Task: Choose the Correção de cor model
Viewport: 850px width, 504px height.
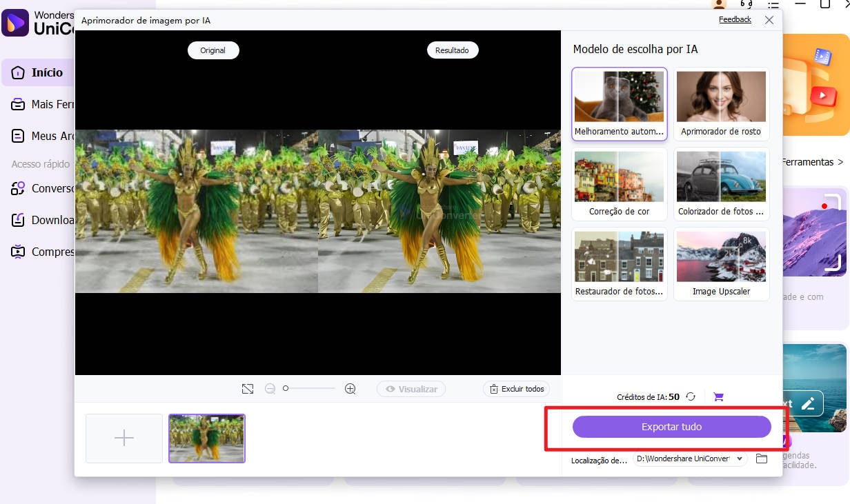Action: tap(620, 184)
